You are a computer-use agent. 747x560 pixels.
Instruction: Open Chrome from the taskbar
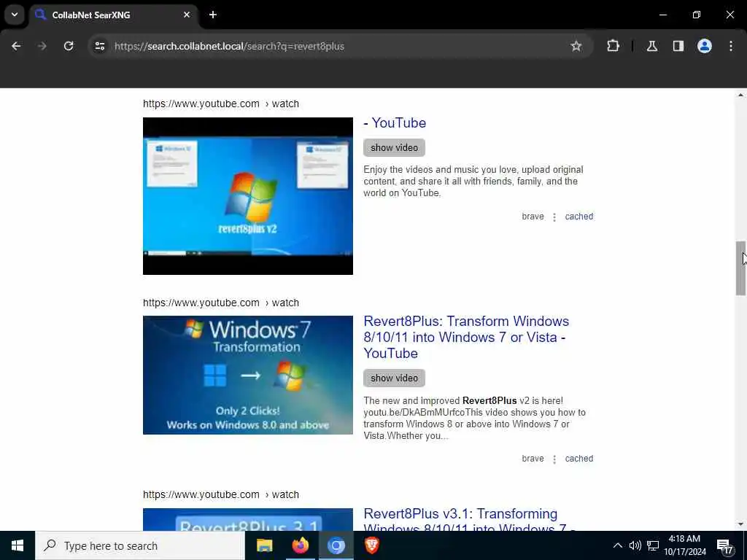pos(336,545)
